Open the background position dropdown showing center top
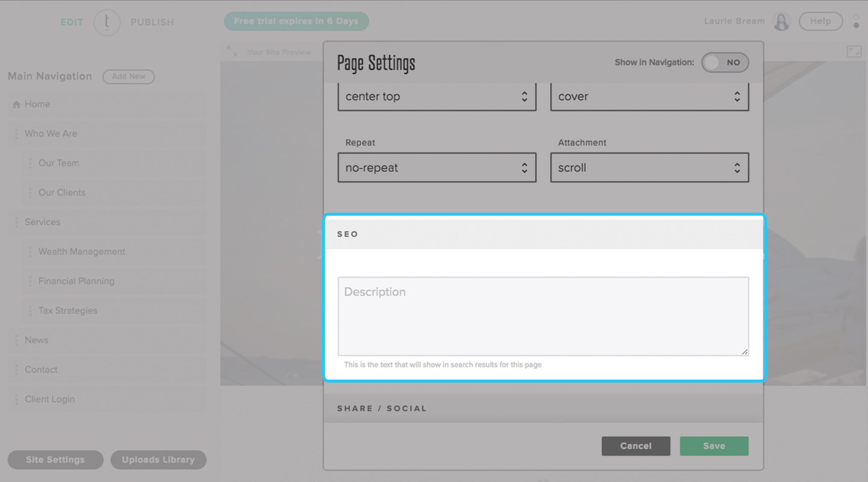868x482 pixels. (x=436, y=96)
